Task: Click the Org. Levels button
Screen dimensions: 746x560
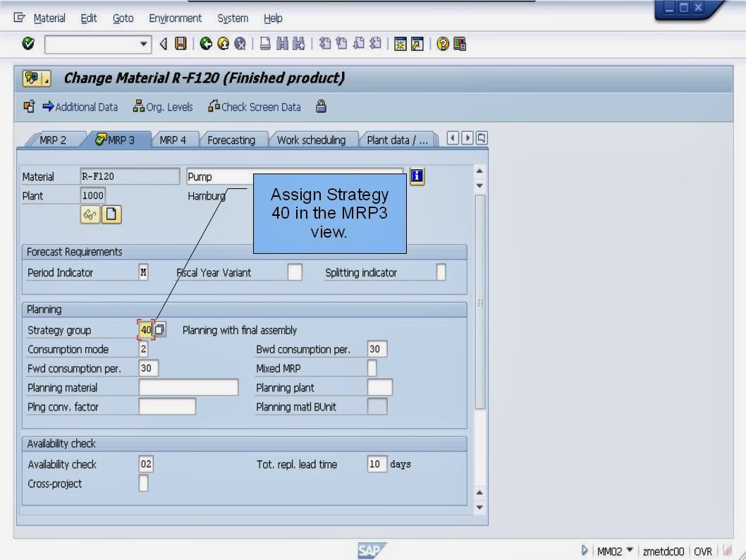Action: [x=163, y=107]
